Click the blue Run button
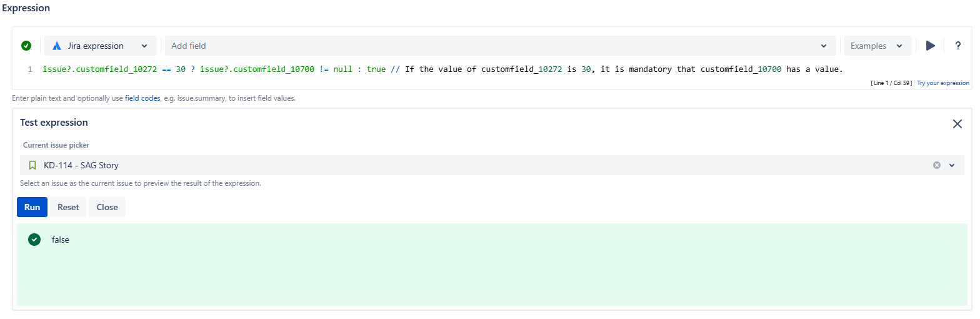This screenshot has width=980, height=319. pos(32,207)
